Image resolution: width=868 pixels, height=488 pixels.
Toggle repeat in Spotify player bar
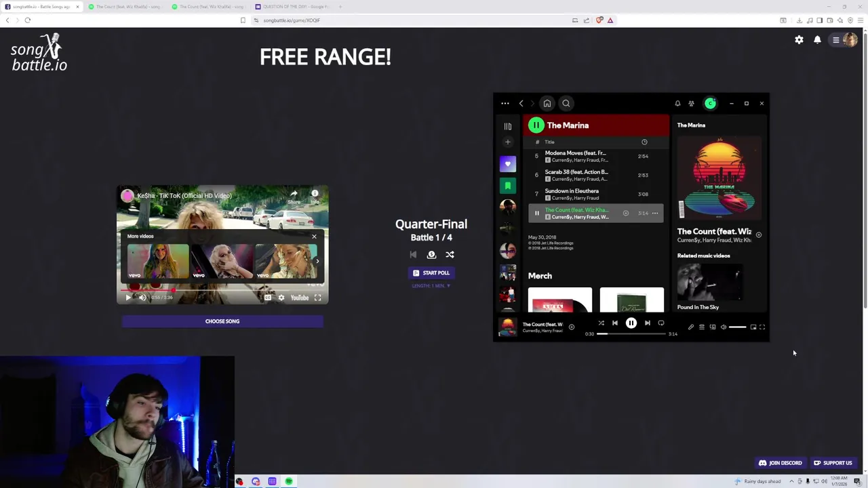click(x=661, y=323)
